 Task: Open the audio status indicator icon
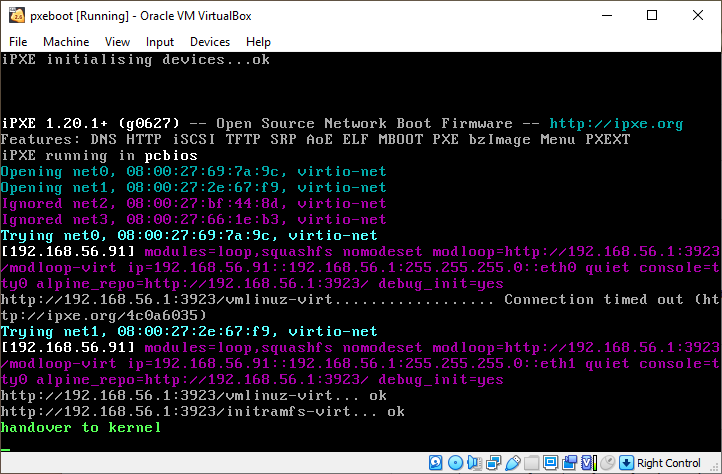pos(474,462)
